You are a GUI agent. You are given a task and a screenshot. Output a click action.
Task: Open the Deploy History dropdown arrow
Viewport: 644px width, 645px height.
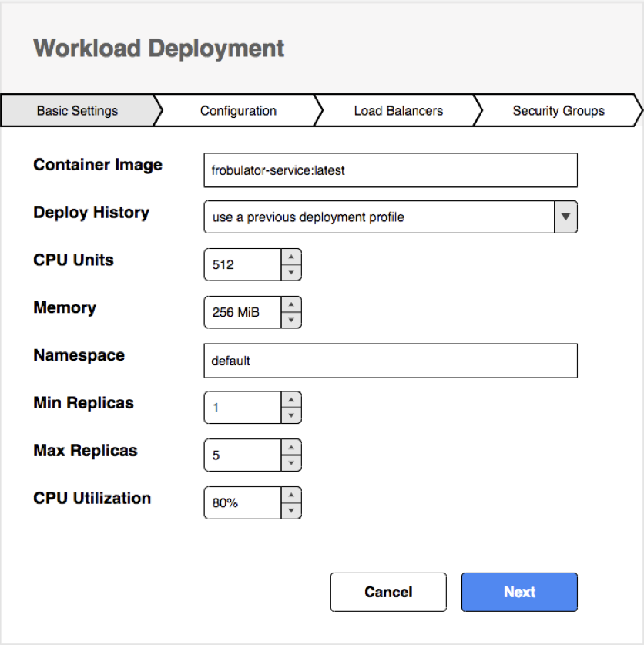[565, 217]
